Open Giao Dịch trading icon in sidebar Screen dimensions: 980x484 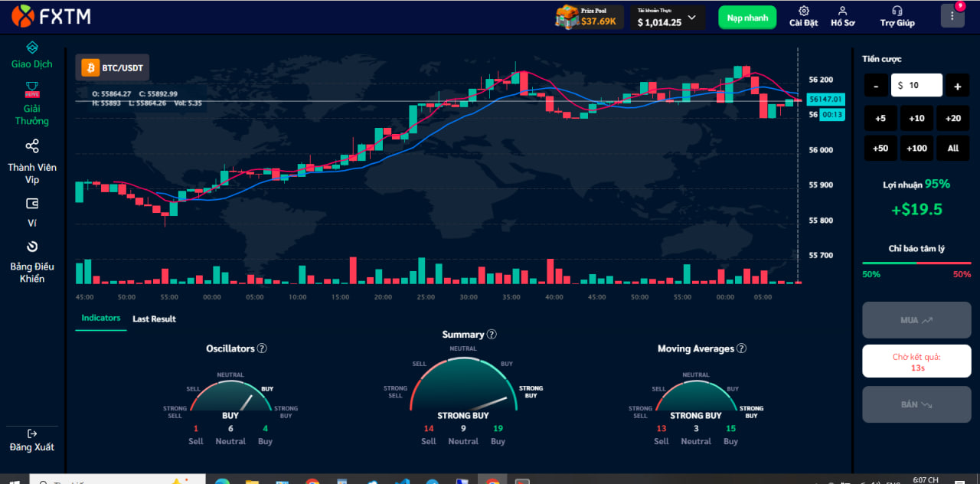(x=32, y=47)
